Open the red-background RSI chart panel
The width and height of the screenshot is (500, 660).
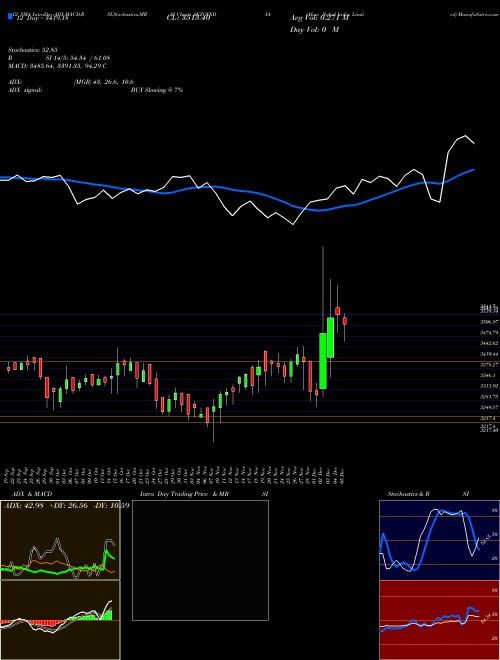439,620
